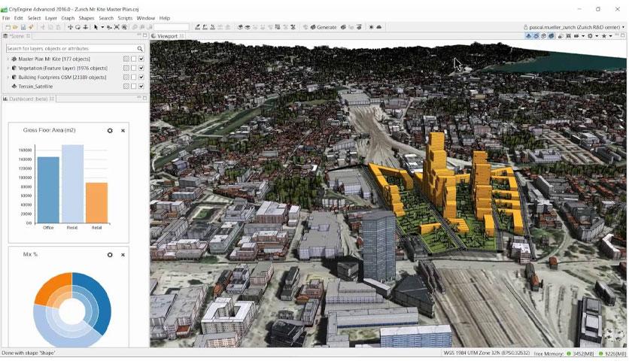Toggle visibility checkbox for Building Footprints OSM

point(141,77)
